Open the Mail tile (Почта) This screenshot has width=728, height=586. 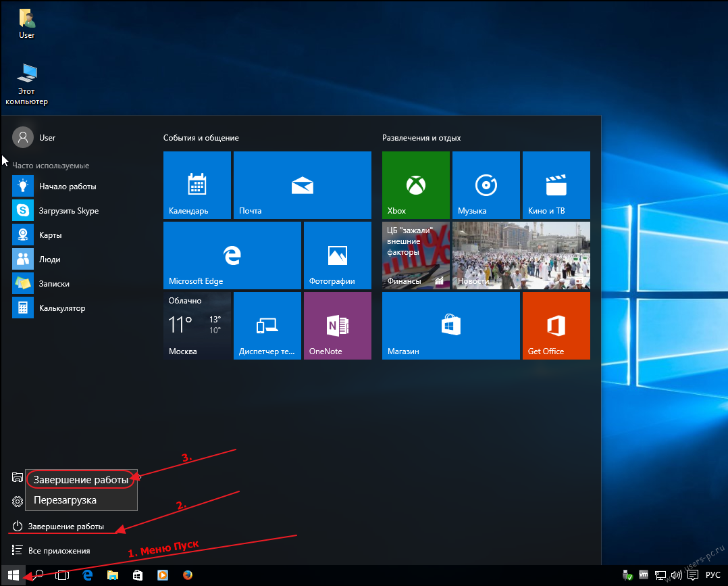[x=303, y=185]
